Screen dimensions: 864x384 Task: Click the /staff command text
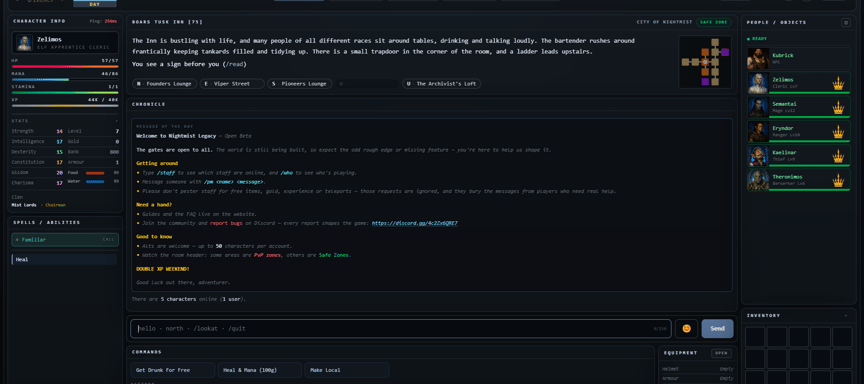point(166,172)
